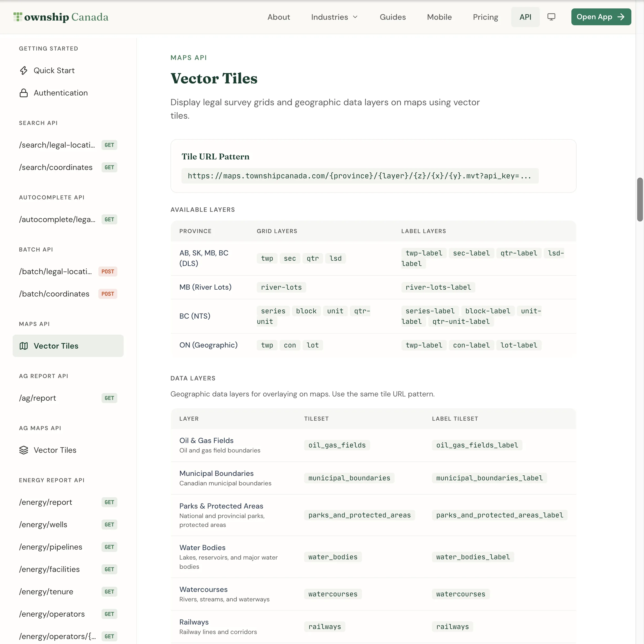644x644 pixels.
Task: Select the Maps API Vector Tiles map icon
Action: coord(24,346)
